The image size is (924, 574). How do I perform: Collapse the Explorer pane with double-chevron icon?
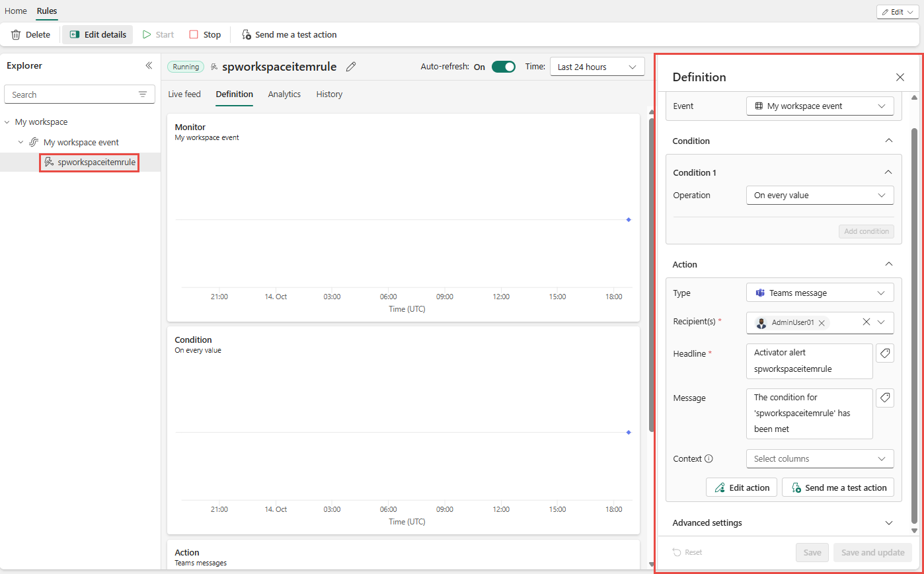point(149,65)
